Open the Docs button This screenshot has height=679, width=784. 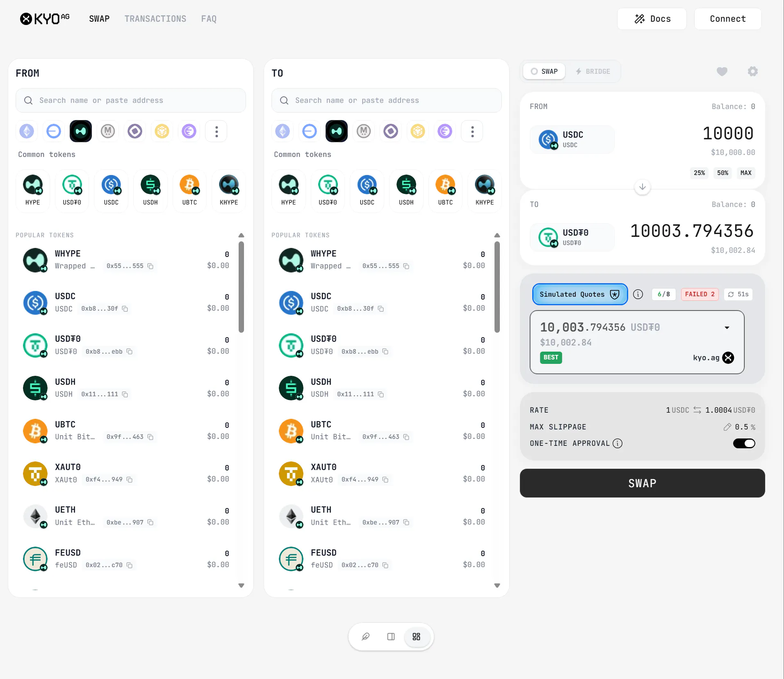point(652,19)
